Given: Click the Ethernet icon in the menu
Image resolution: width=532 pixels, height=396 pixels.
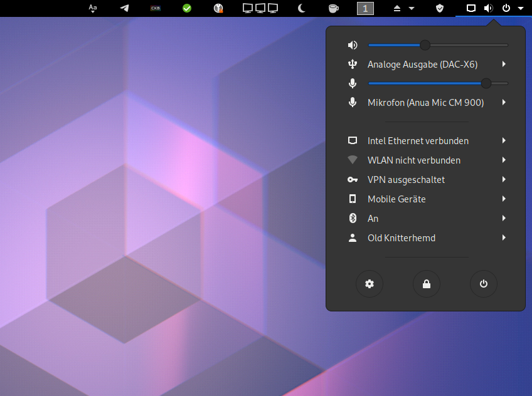Looking at the screenshot, I should click(353, 140).
